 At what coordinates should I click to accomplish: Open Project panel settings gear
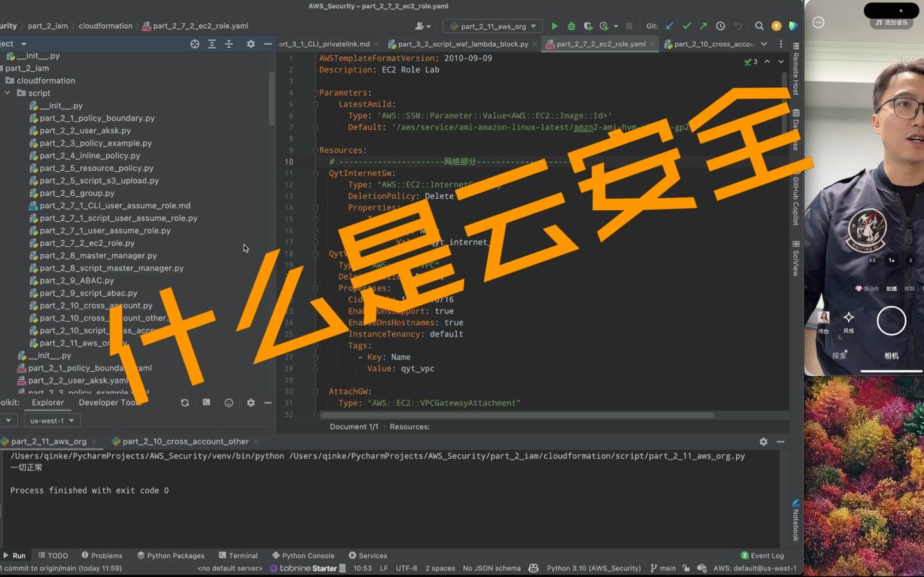pyautogui.click(x=251, y=44)
